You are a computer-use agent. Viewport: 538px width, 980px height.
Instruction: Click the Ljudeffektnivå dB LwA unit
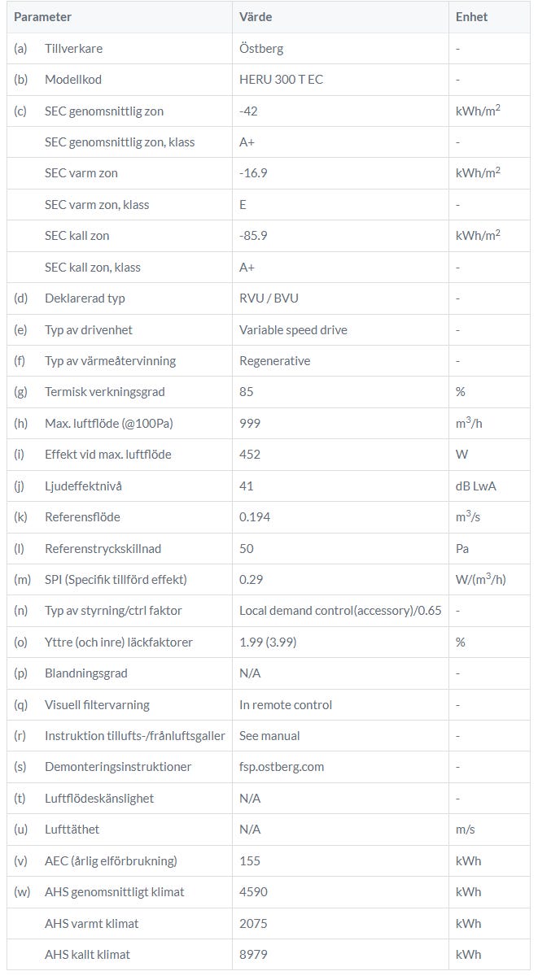point(476,486)
